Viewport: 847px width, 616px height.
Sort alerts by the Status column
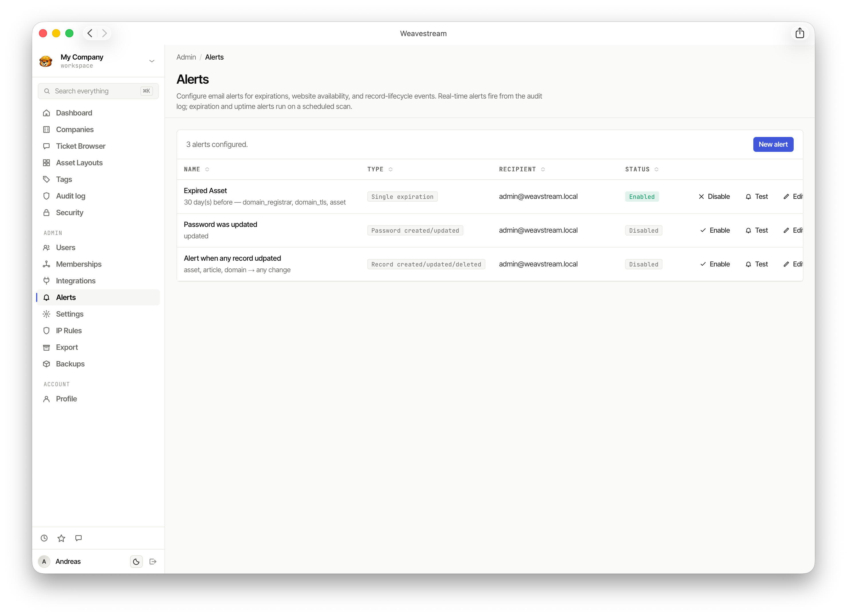tap(642, 170)
